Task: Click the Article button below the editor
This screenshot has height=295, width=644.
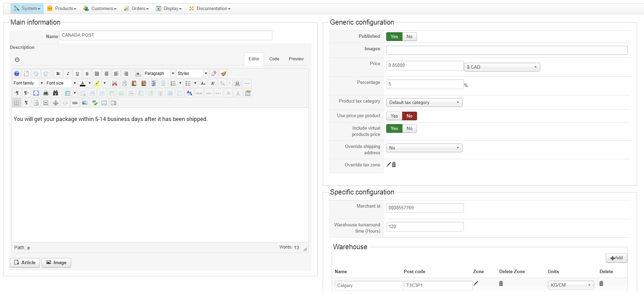Action: pos(25,263)
